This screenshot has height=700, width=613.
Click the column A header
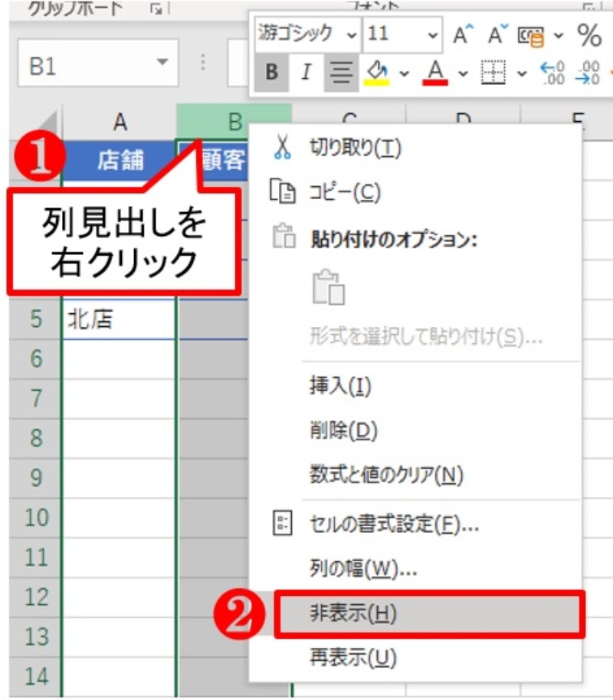point(120,120)
